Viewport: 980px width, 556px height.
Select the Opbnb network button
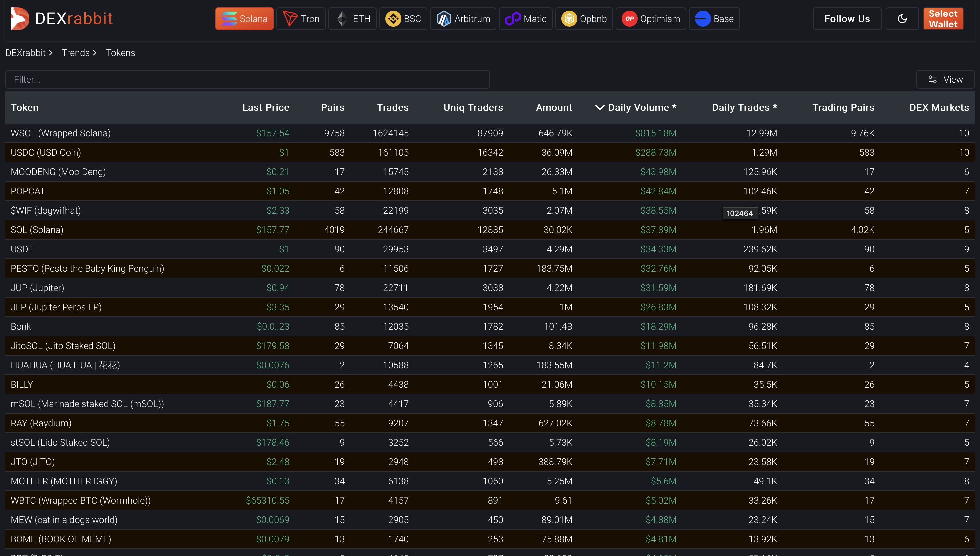[x=584, y=19]
